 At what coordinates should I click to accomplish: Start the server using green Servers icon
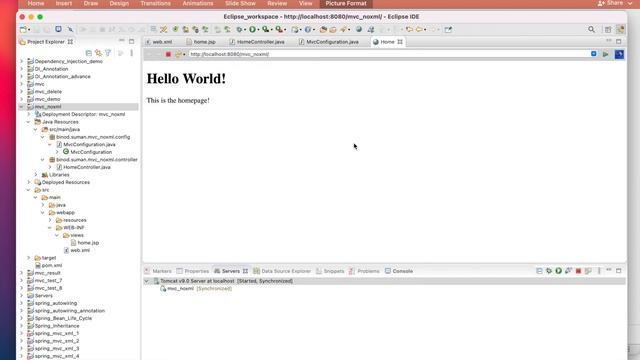click(559, 271)
